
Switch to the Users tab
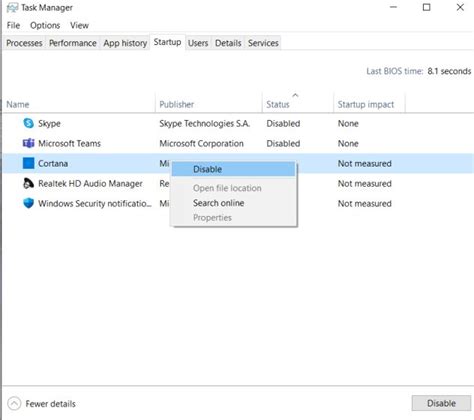point(198,43)
